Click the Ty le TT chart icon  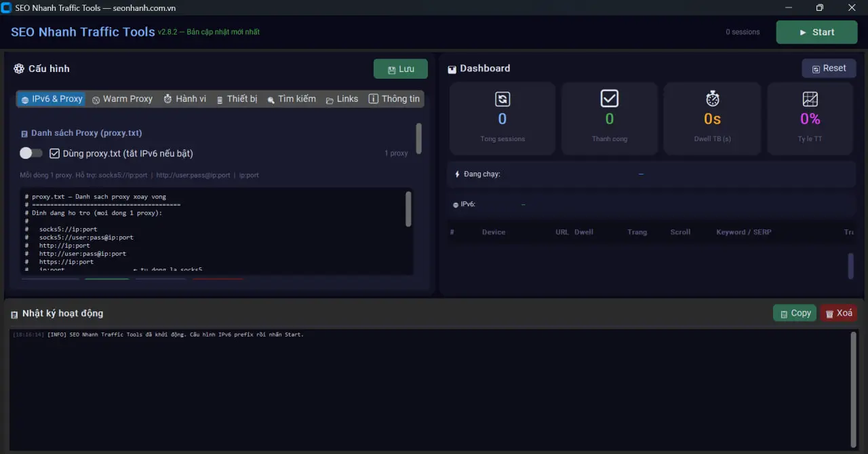coord(810,99)
